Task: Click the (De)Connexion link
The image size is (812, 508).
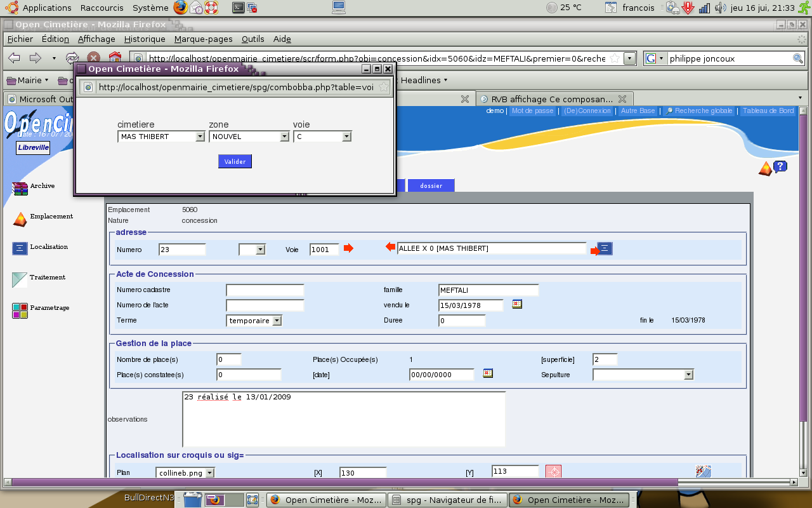Action: tap(587, 111)
